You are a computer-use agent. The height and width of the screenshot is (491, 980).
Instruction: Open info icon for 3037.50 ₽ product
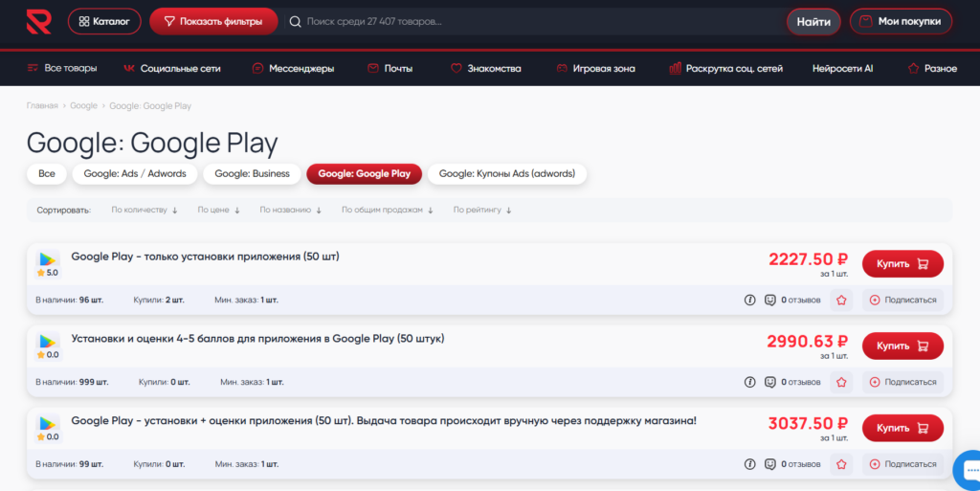click(750, 464)
